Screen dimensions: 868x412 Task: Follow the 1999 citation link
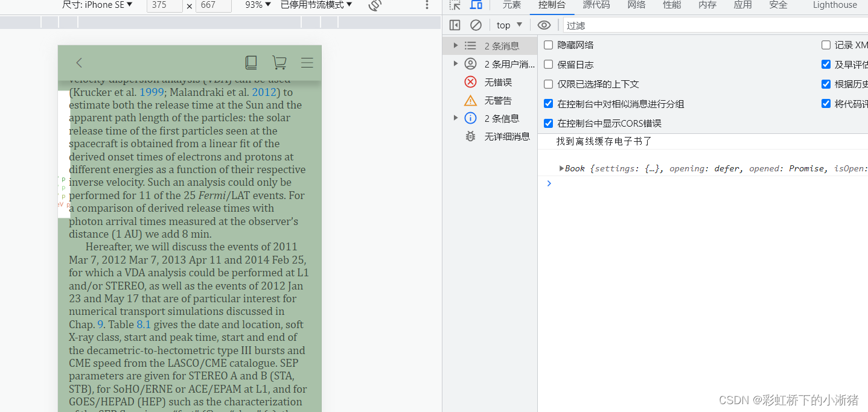click(x=152, y=92)
